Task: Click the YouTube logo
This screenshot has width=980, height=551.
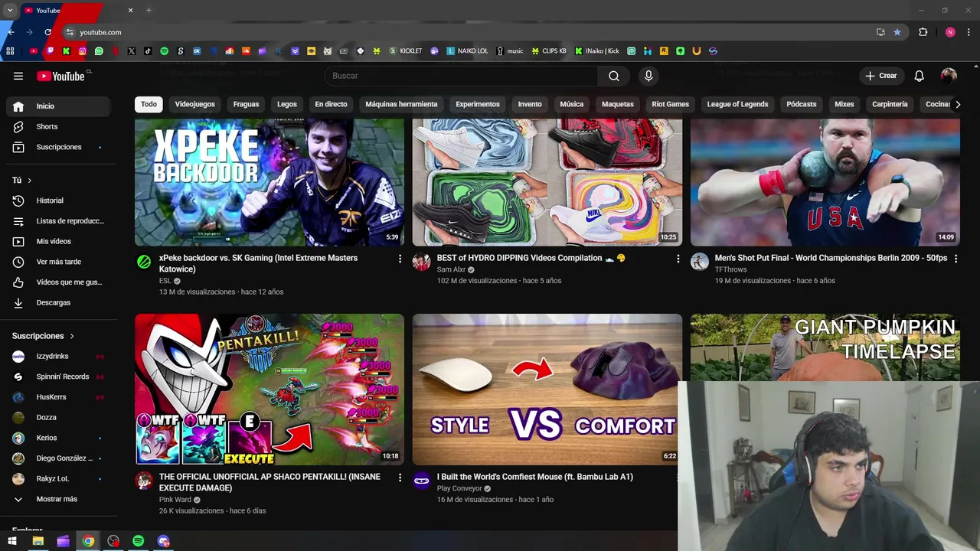Action: click(61, 76)
